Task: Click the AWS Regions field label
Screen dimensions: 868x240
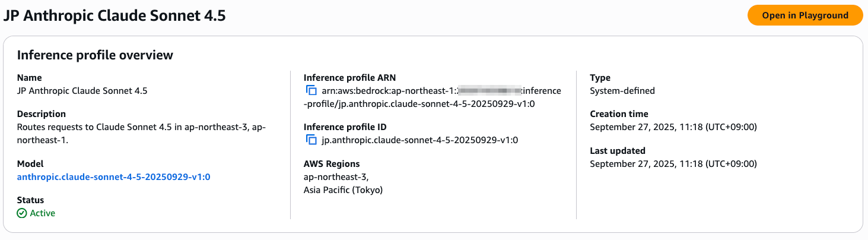Action: point(332,164)
